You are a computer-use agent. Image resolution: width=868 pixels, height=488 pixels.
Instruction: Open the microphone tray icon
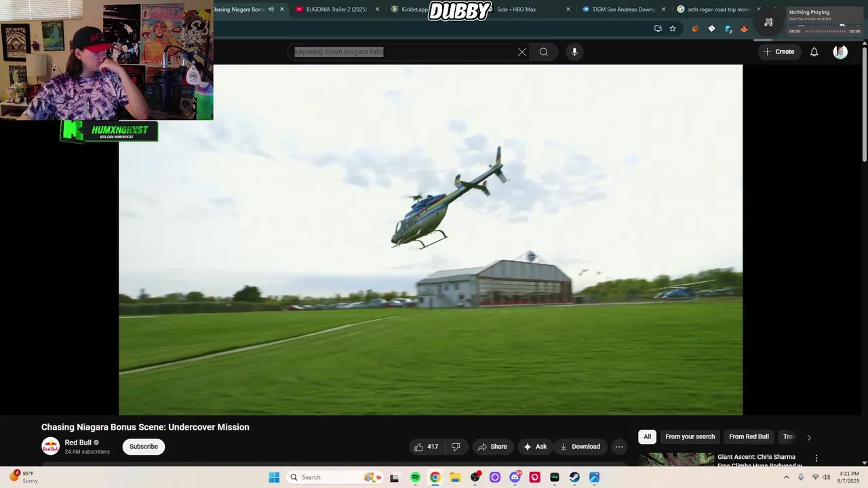pos(801,477)
